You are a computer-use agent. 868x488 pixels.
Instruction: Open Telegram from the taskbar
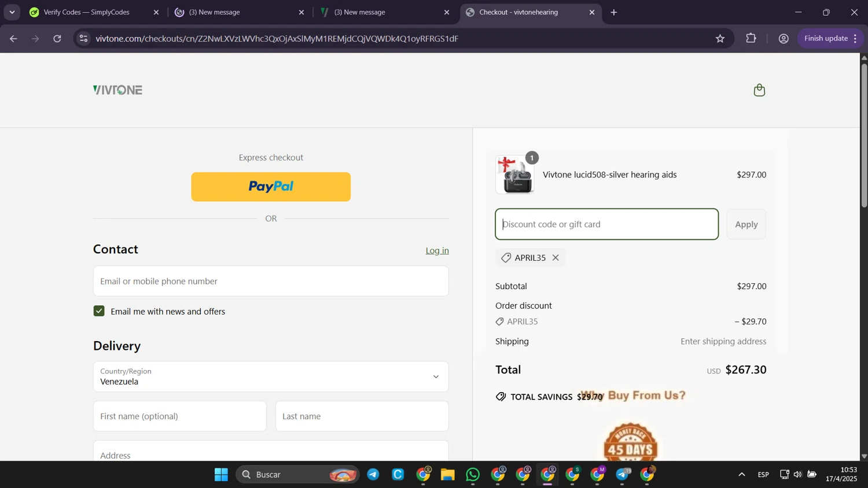click(x=373, y=475)
